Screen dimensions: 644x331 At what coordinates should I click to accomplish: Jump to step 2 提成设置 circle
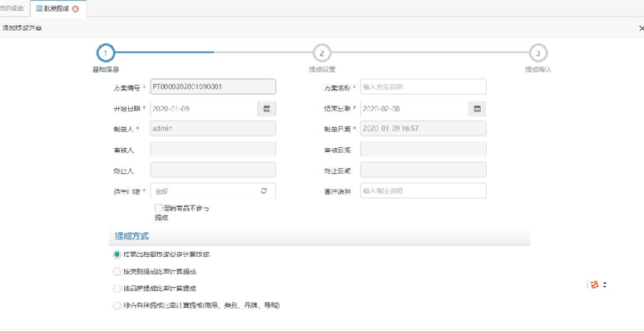click(322, 53)
